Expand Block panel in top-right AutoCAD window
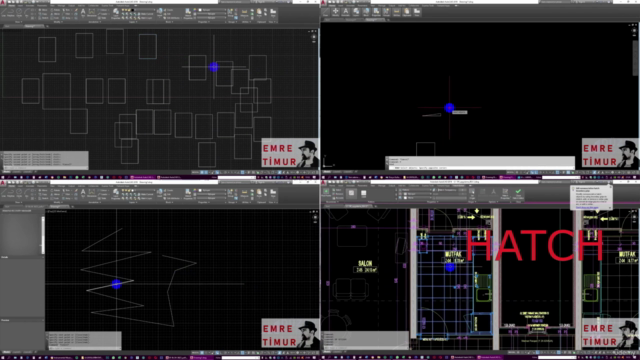640x360 pixels. (x=366, y=12)
